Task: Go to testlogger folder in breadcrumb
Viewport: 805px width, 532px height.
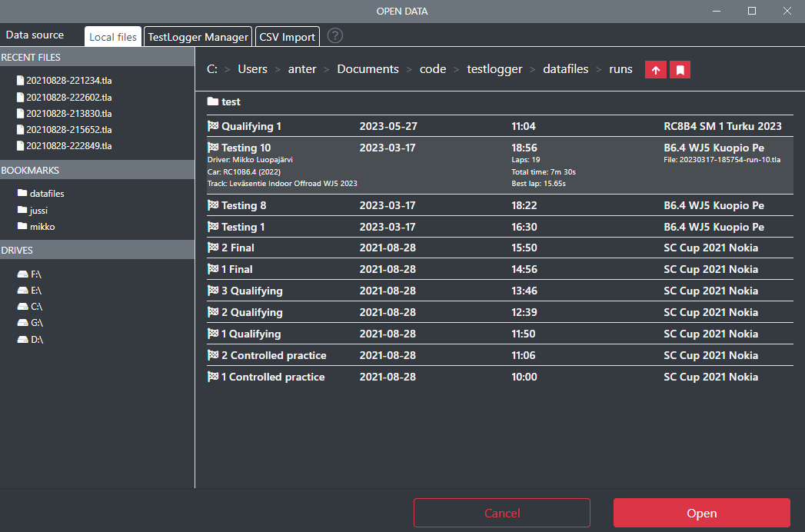Action: [494, 69]
